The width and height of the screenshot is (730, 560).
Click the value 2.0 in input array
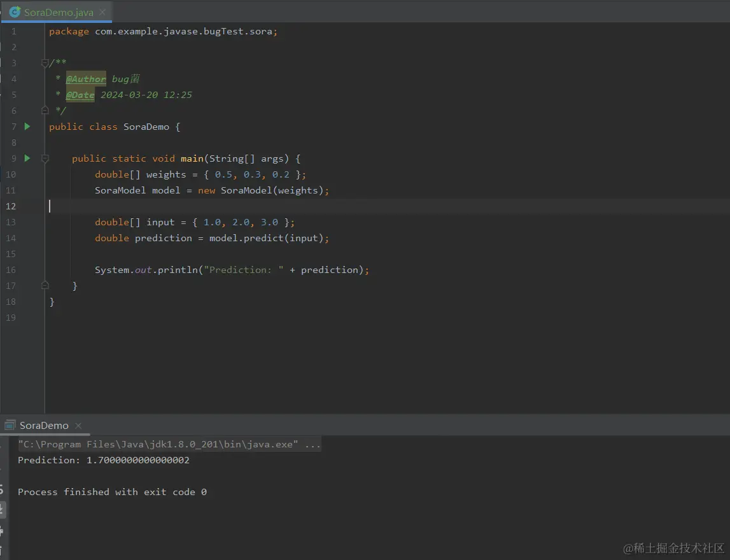241,222
